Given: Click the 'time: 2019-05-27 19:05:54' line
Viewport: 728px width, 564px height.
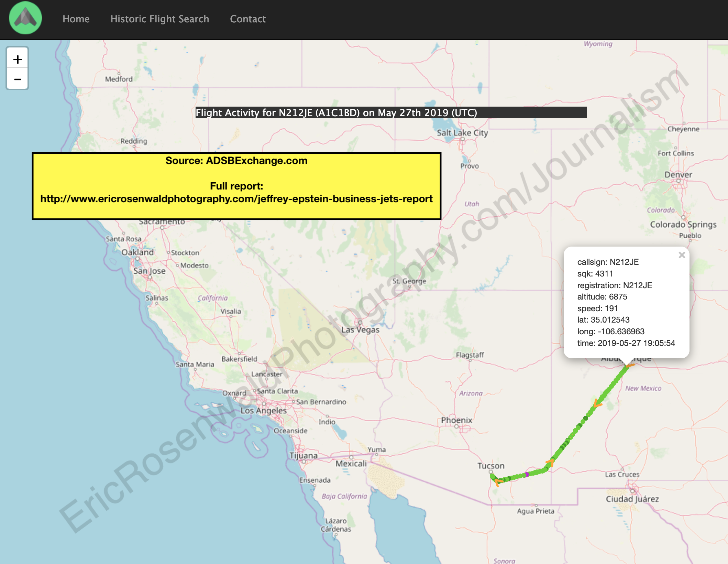Looking at the screenshot, I should click(626, 343).
